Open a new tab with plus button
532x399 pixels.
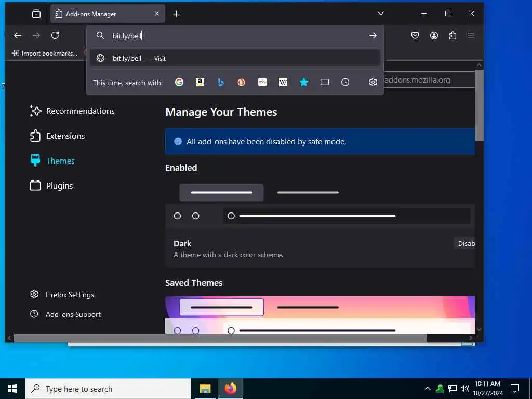point(177,14)
